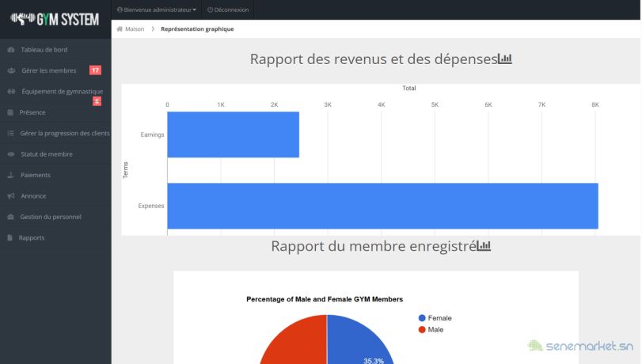Click chart icon after revenus et dépenses heading
Image resolution: width=642 pixels, height=364 pixels.
505,59
